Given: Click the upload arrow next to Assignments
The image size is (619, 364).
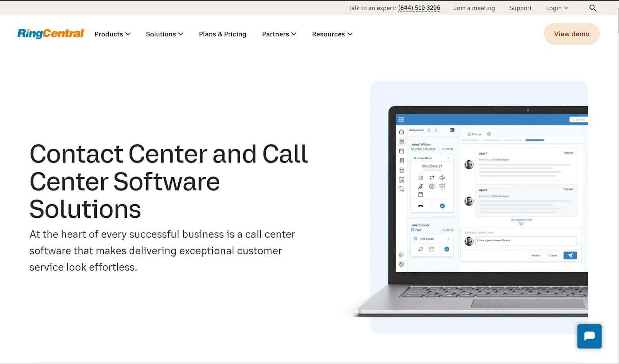Looking at the screenshot, I should pyautogui.click(x=429, y=130).
